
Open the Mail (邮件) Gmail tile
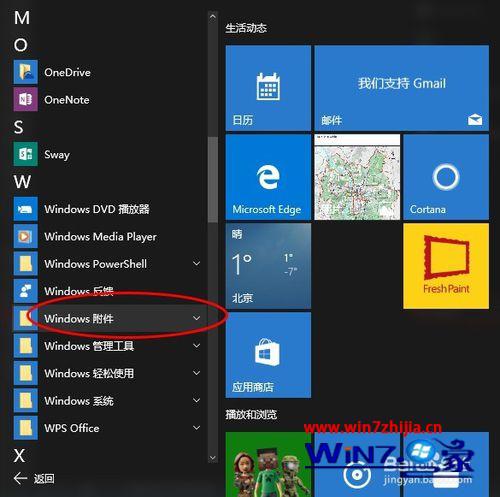402,88
